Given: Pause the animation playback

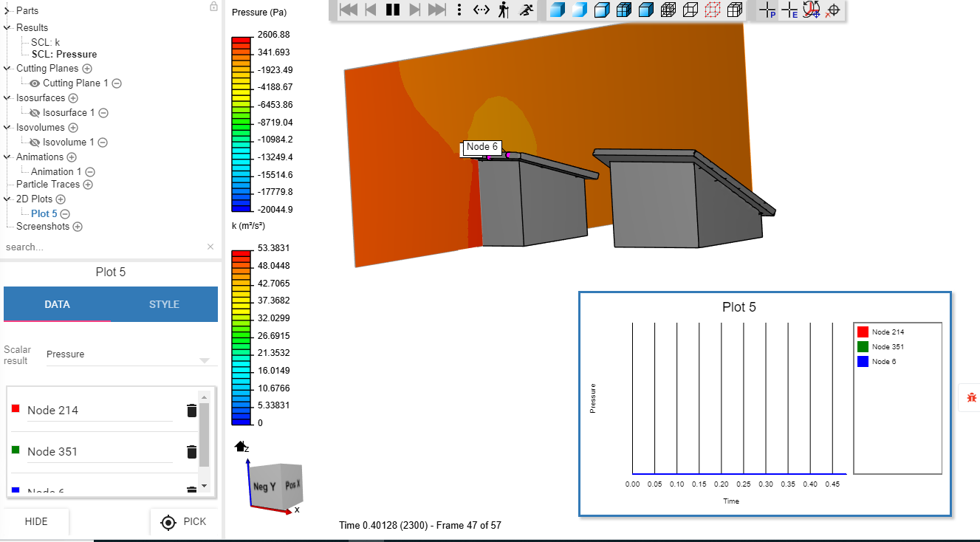Looking at the screenshot, I should tap(392, 10).
